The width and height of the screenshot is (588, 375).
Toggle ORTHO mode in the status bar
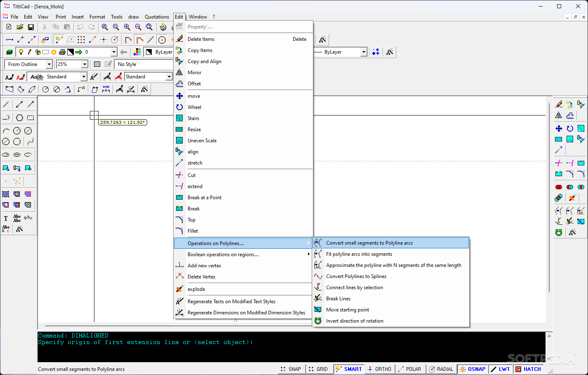coord(379,369)
